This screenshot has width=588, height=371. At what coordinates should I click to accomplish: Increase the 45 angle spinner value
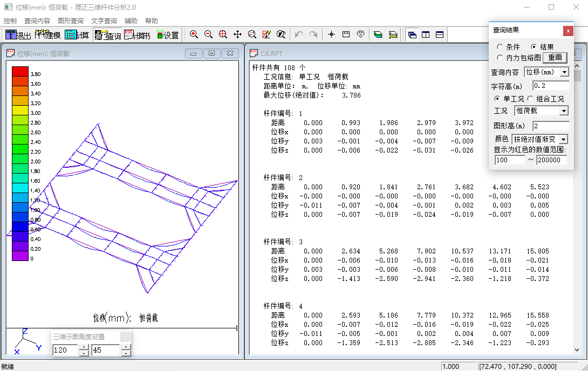tap(126, 347)
